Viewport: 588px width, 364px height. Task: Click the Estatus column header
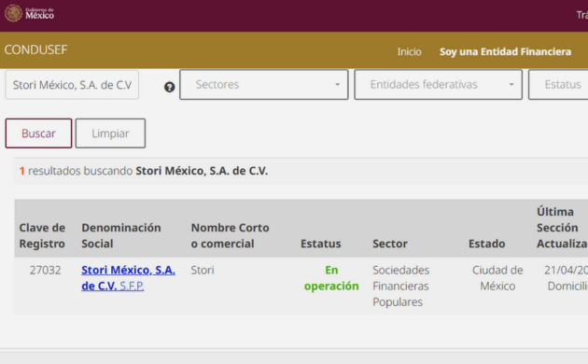coord(321,244)
